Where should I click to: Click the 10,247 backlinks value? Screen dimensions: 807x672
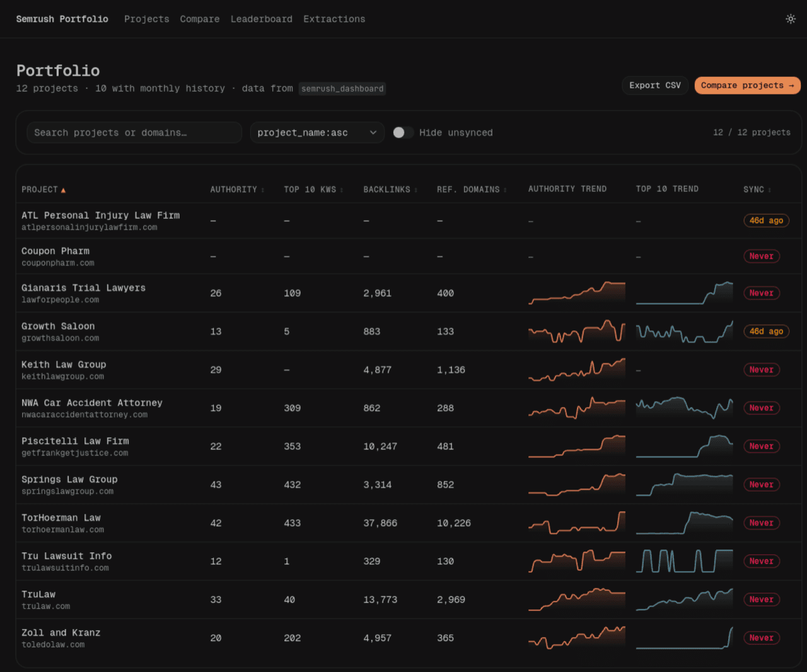[380, 446]
